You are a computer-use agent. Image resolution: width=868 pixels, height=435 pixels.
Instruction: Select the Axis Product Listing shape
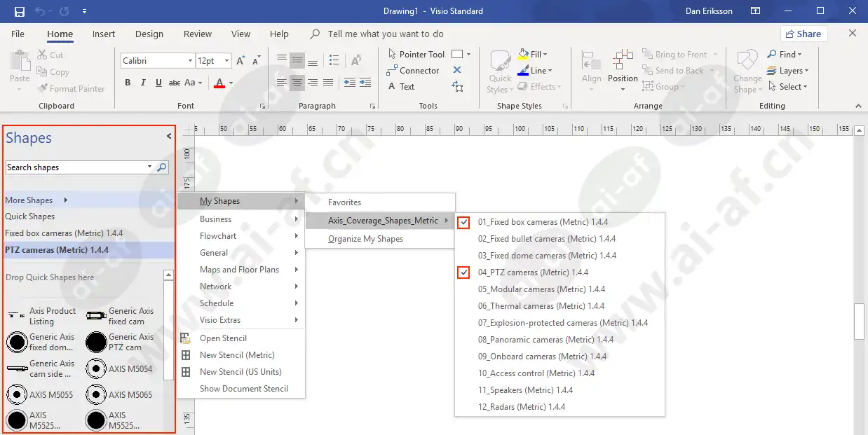tap(41, 316)
